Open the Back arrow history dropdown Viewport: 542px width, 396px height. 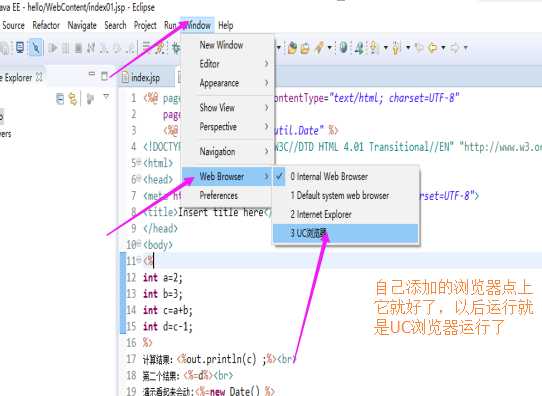443,48
